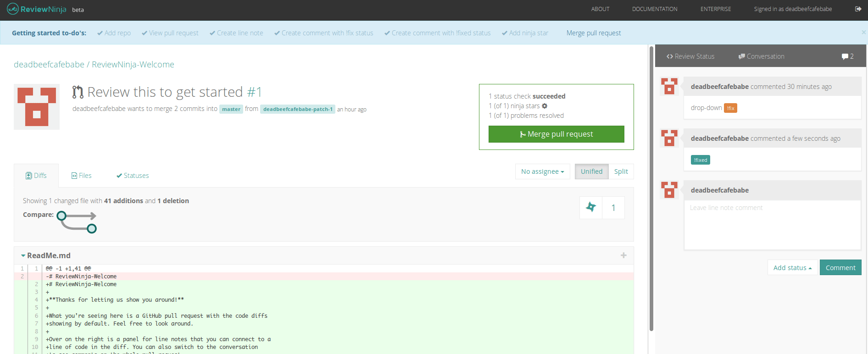Open the deadbeefcafebabe / ReviewNinja-Welcome repo link
This screenshot has width=868, height=354.
(94, 65)
